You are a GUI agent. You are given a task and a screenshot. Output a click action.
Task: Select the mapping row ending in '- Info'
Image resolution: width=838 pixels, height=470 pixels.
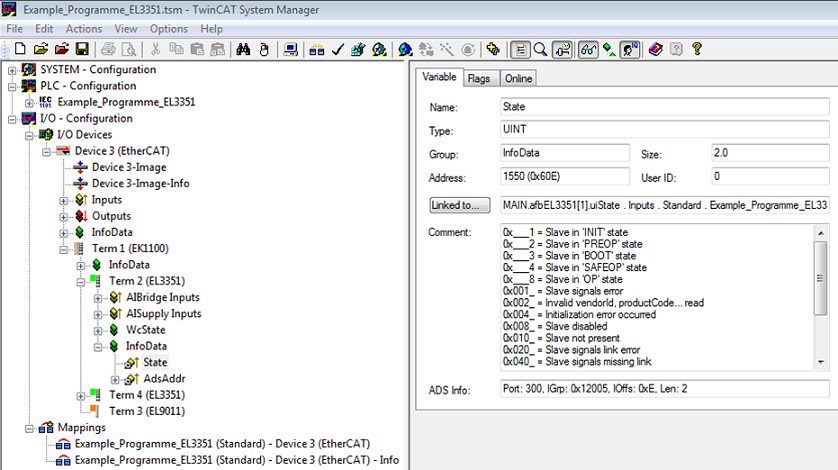pyautogui.click(x=237, y=460)
